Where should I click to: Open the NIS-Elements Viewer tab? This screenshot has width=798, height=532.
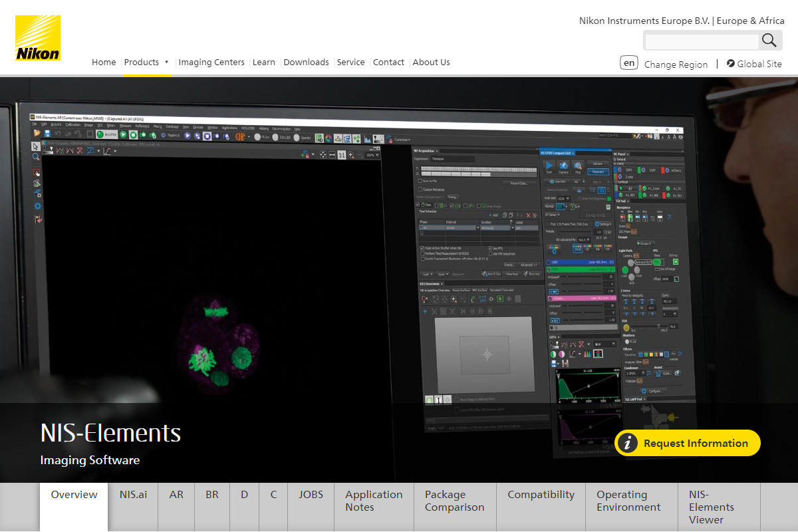pyautogui.click(x=719, y=507)
